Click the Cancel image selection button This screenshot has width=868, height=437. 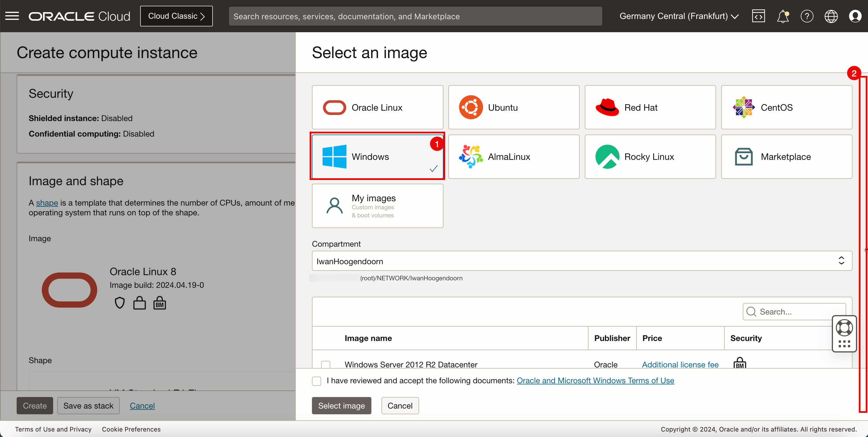[400, 406]
